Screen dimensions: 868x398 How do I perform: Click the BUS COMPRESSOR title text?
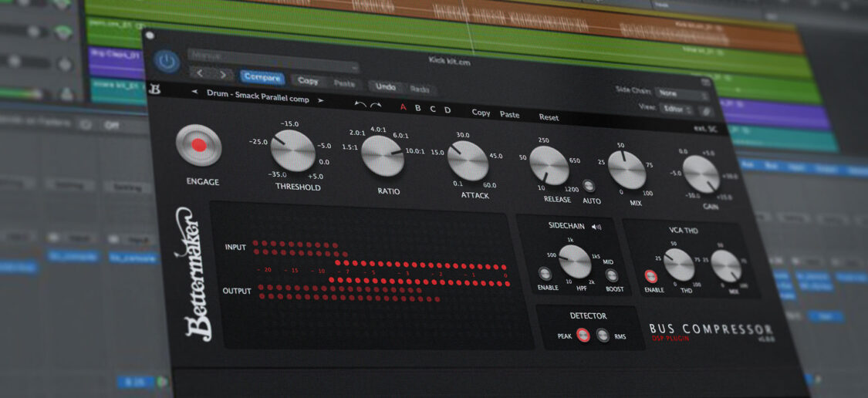coord(711,329)
